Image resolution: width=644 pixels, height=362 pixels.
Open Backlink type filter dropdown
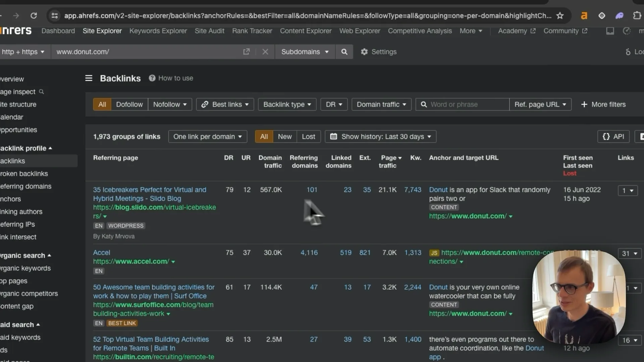(287, 104)
